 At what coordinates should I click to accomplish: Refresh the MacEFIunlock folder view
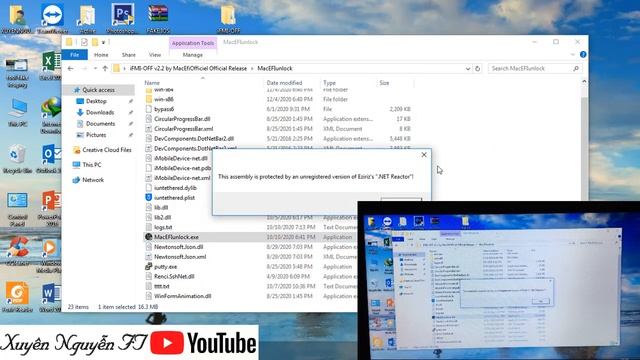pyautogui.click(x=478, y=69)
